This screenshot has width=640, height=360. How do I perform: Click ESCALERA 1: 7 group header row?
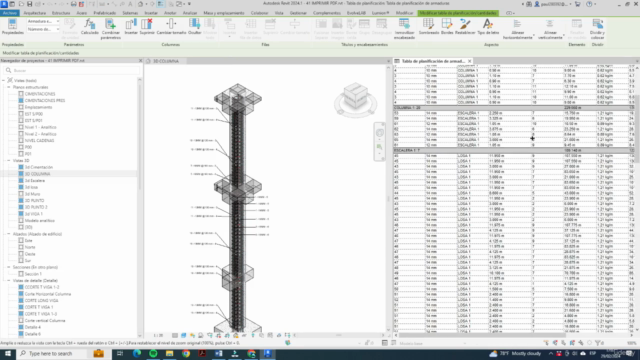(514, 151)
